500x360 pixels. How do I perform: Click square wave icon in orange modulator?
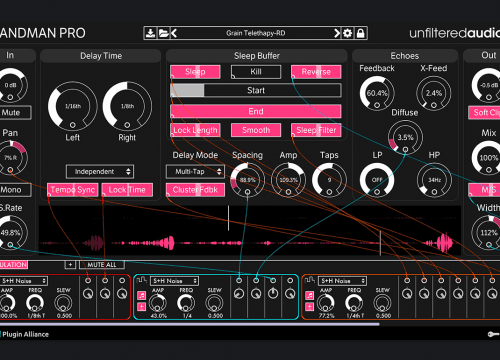click(x=309, y=280)
